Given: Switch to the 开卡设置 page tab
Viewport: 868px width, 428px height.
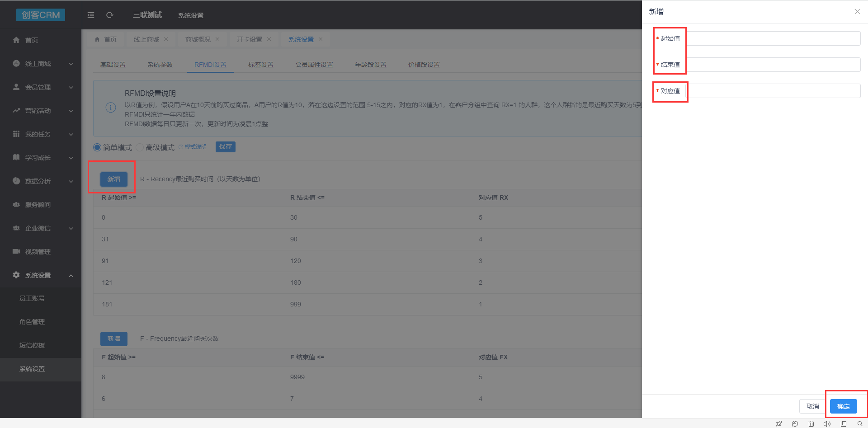Looking at the screenshot, I should tap(250, 39).
